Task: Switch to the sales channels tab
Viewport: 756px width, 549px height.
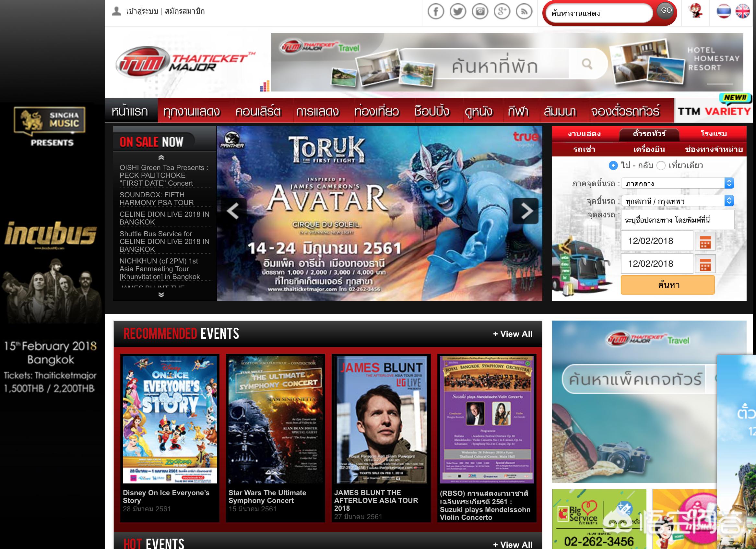Action: 714,149
